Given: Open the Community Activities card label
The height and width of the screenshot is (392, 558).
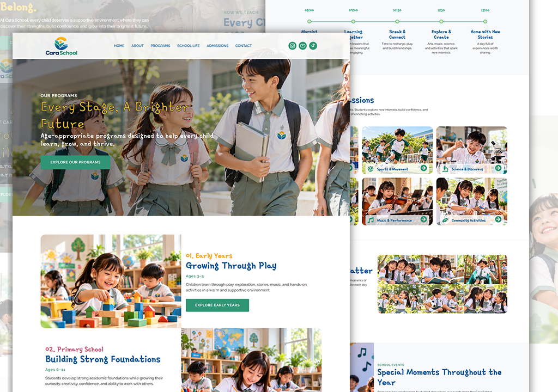Looking at the screenshot, I should [x=468, y=220].
